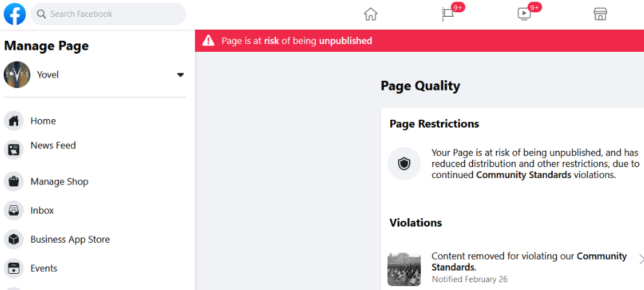Click Community Standards link in violation entry
This screenshot has height=290, width=644.
tap(529, 262)
